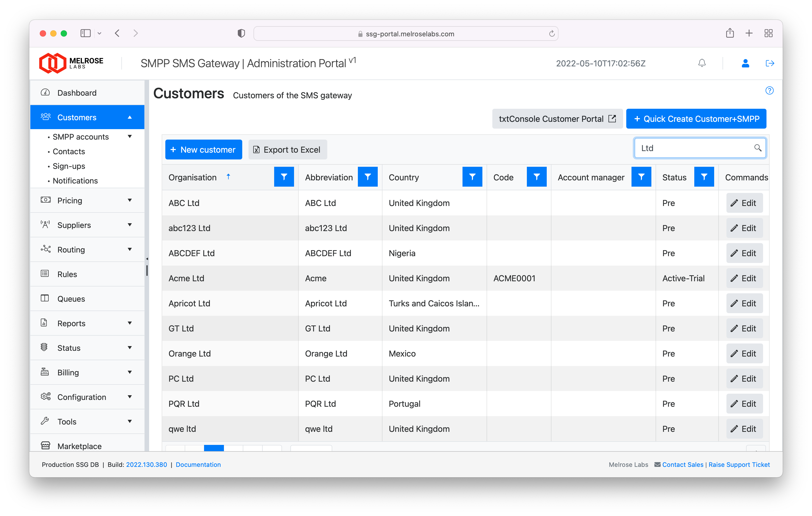Click Quick Create Customer+SMPP button
This screenshot has height=516, width=812.
point(696,119)
